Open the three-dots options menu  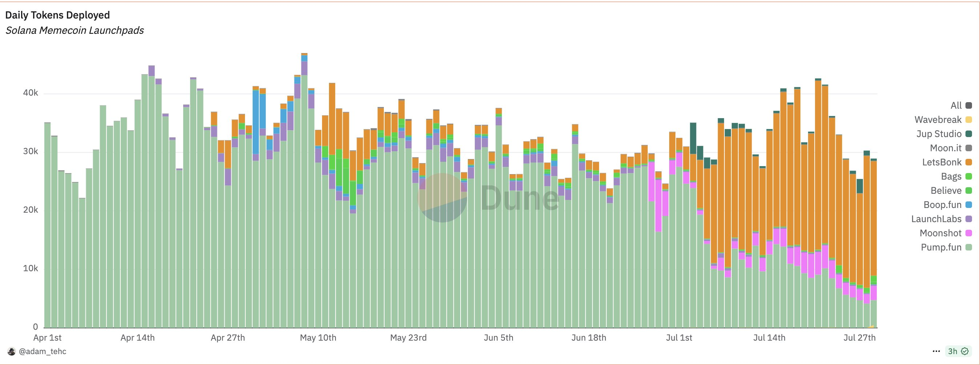point(936,351)
